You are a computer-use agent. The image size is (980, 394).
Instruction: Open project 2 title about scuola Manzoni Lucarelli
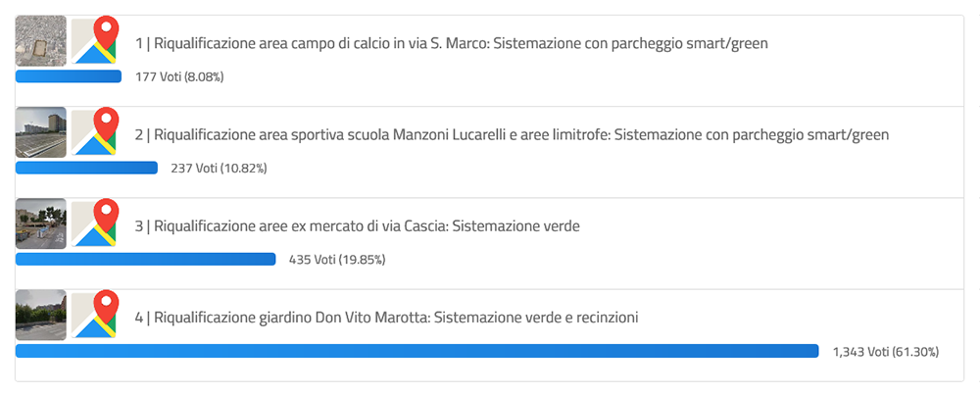pyautogui.click(x=512, y=135)
